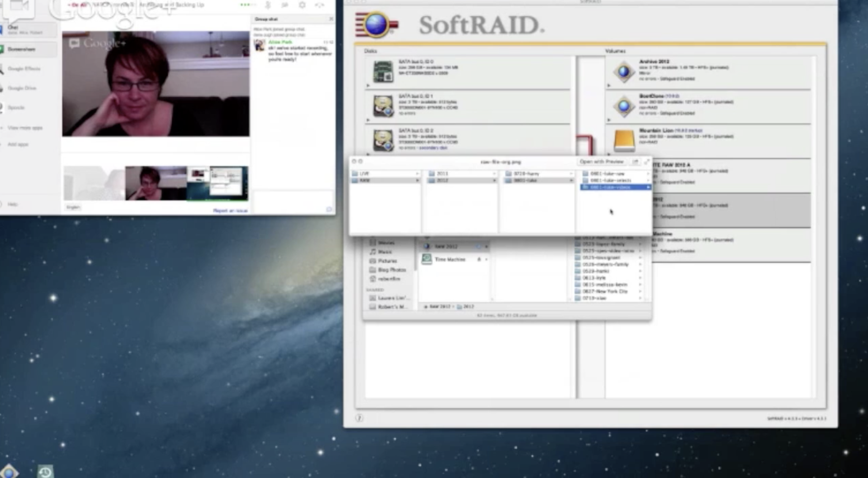This screenshot has height=478, width=868.
Task: Click the Open with Preview button
Action: click(x=602, y=162)
